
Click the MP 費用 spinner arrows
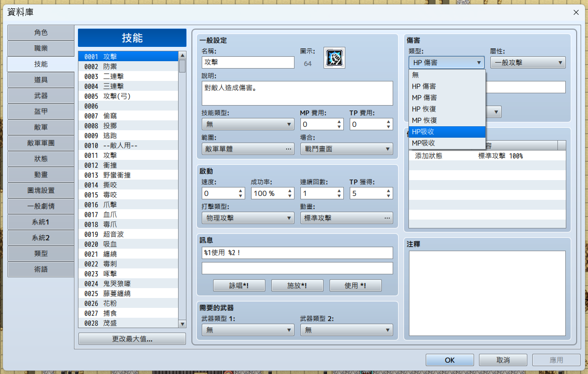[339, 124]
